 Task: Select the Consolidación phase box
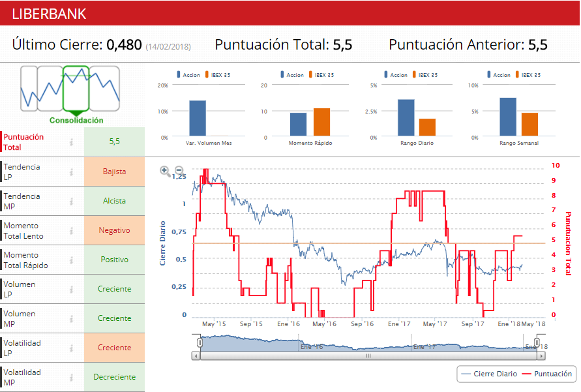(76, 89)
